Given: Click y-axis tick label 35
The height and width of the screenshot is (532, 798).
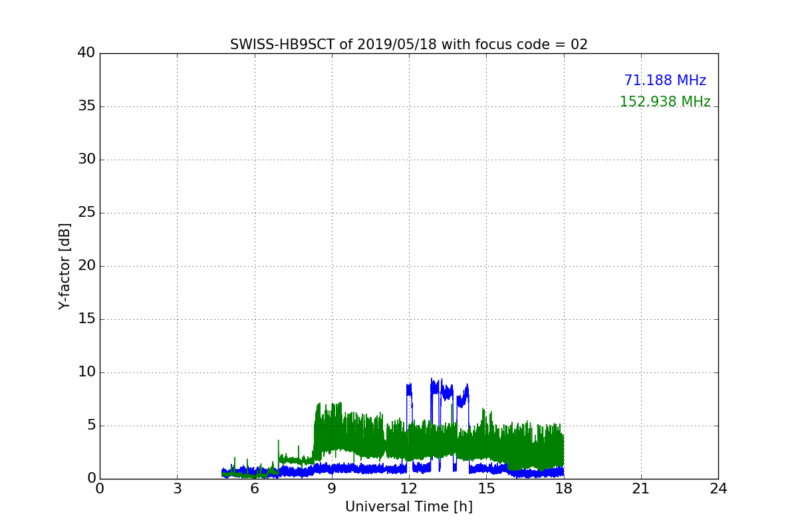Looking at the screenshot, I should click(x=86, y=106).
